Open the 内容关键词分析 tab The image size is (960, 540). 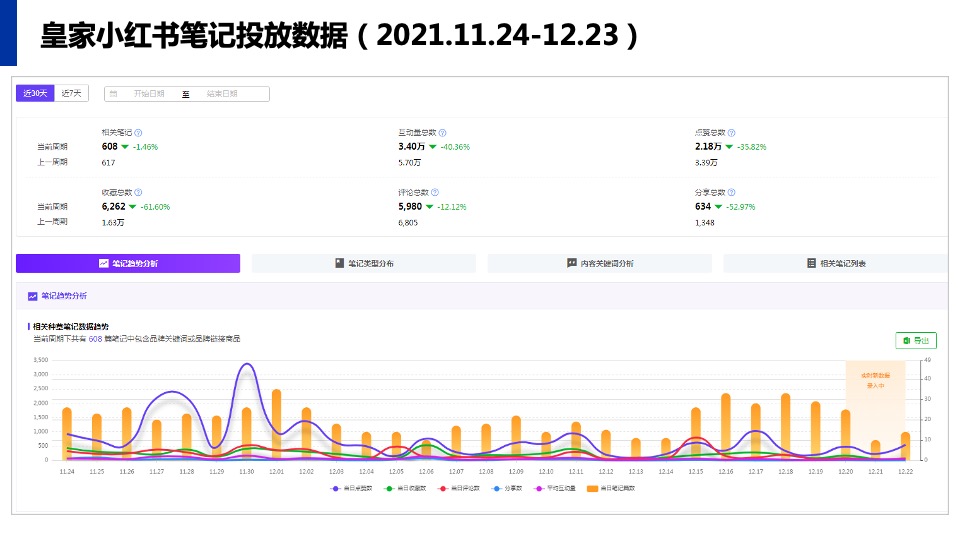(599, 264)
